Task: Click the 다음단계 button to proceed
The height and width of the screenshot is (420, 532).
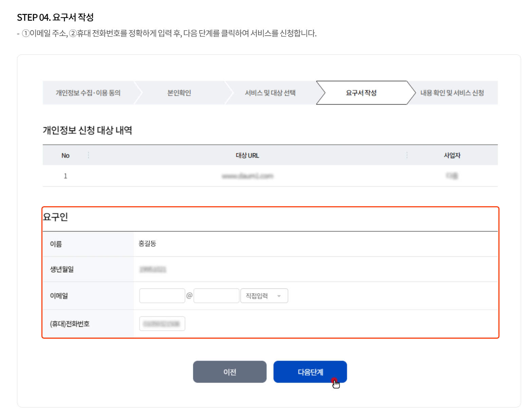Action: [x=310, y=371]
